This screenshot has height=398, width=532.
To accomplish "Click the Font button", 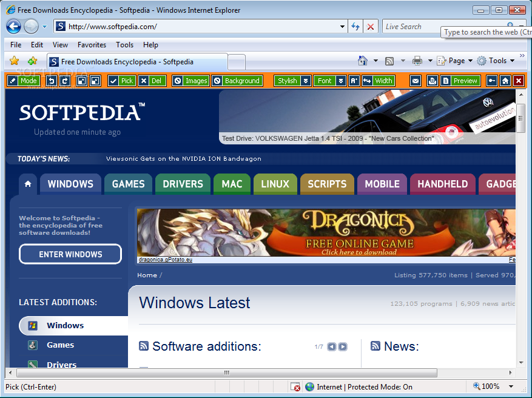I will [x=325, y=81].
